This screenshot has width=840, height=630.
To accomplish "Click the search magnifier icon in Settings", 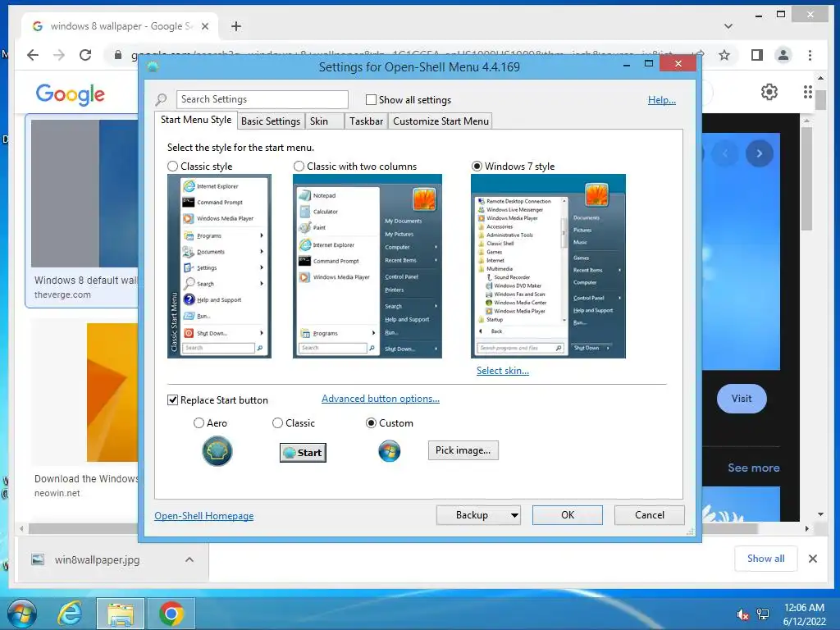I will click(x=162, y=99).
